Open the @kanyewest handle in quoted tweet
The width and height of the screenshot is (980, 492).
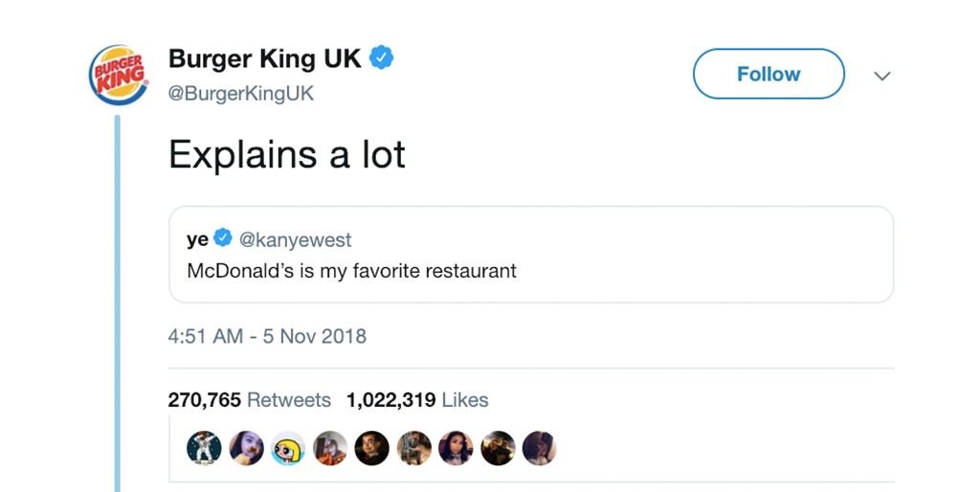[x=295, y=239]
